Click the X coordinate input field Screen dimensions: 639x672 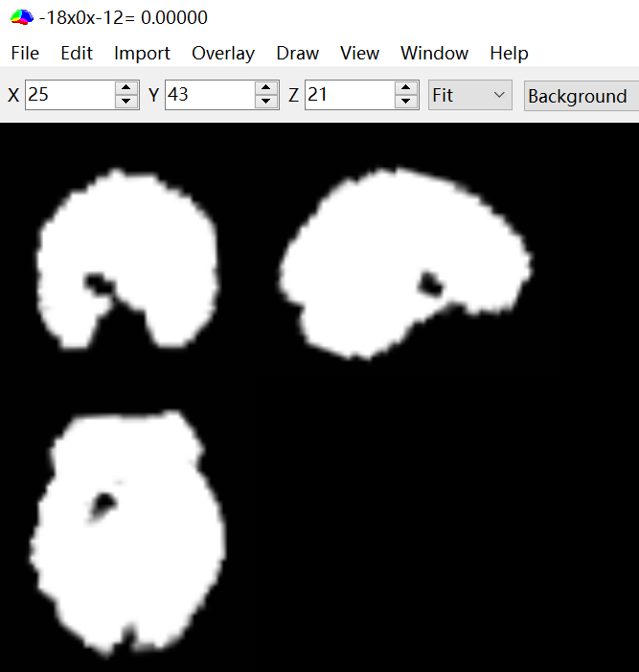70,95
